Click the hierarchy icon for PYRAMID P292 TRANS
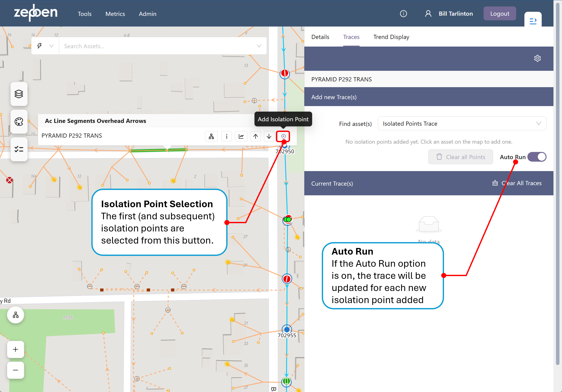Image resolution: width=562 pixels, height=392 pixels. 211,136
